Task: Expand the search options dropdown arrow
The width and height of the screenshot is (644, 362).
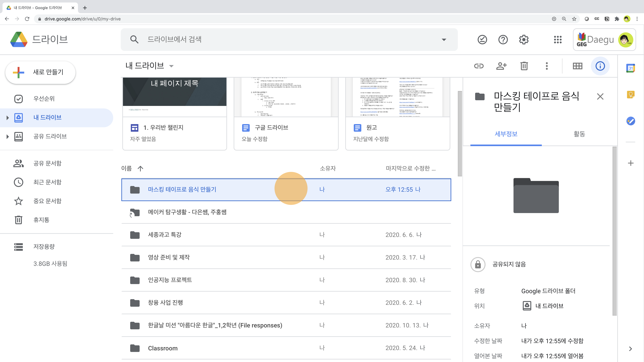Action: coord(444,40)
